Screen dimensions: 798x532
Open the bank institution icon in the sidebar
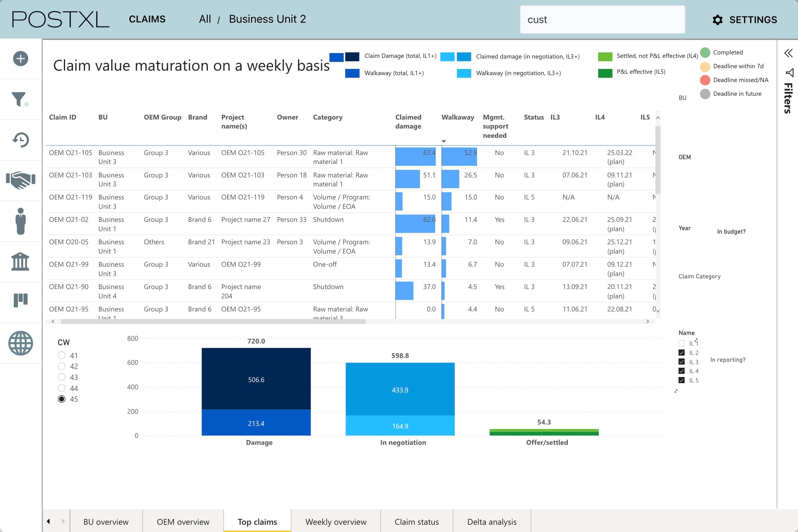[21, 262]
